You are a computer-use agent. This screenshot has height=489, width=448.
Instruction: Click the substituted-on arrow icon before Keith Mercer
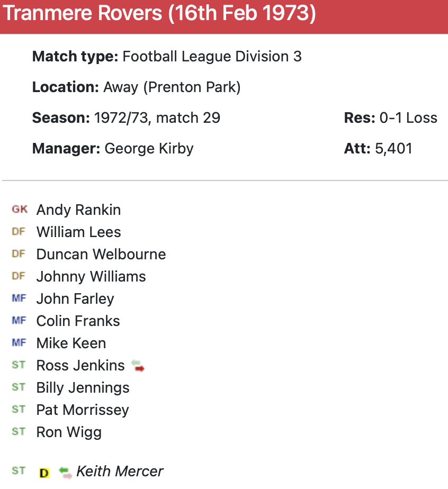click(x=65, y=472)
